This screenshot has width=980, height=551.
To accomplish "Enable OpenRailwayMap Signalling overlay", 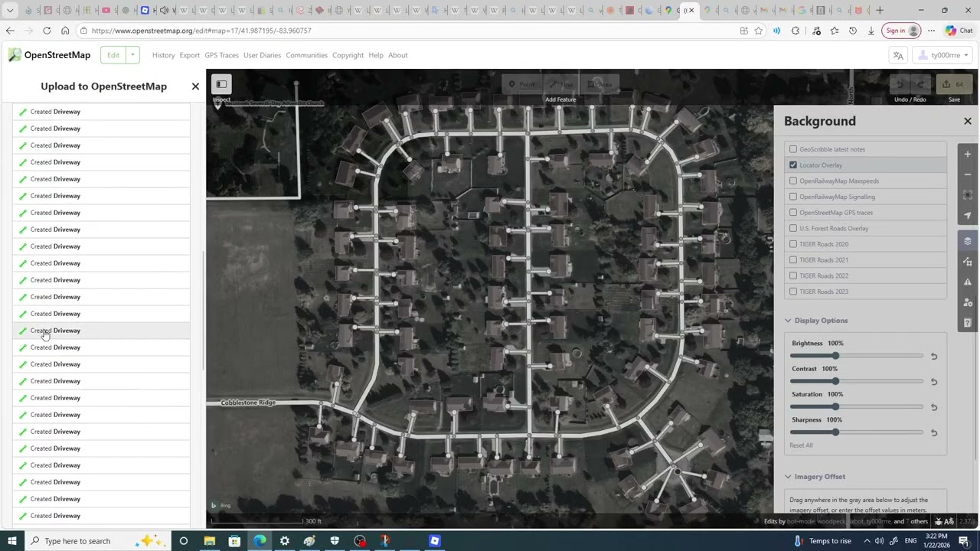I will tap(793, 197).
